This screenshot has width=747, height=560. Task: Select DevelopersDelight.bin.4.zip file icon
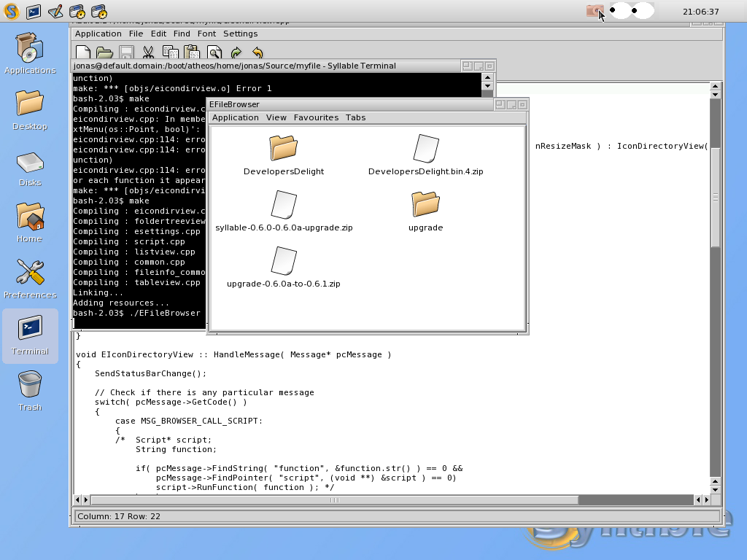tap(425, 155)
